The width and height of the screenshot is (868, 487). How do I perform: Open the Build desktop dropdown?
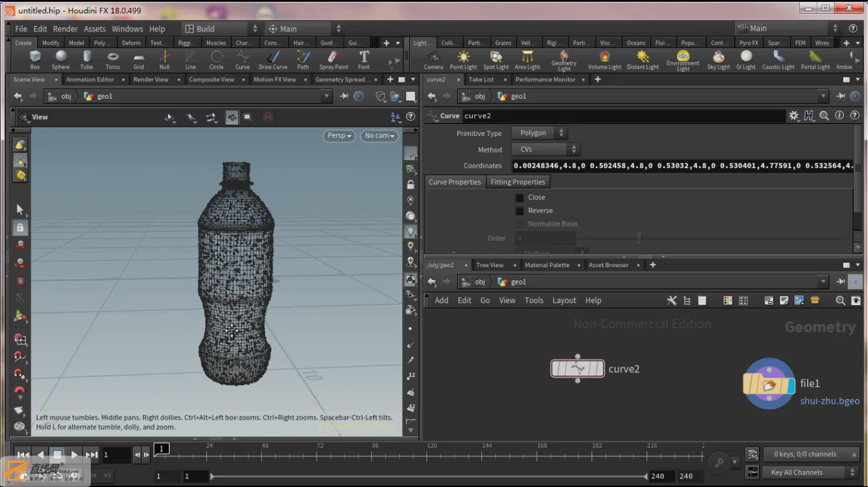(221, 29)
